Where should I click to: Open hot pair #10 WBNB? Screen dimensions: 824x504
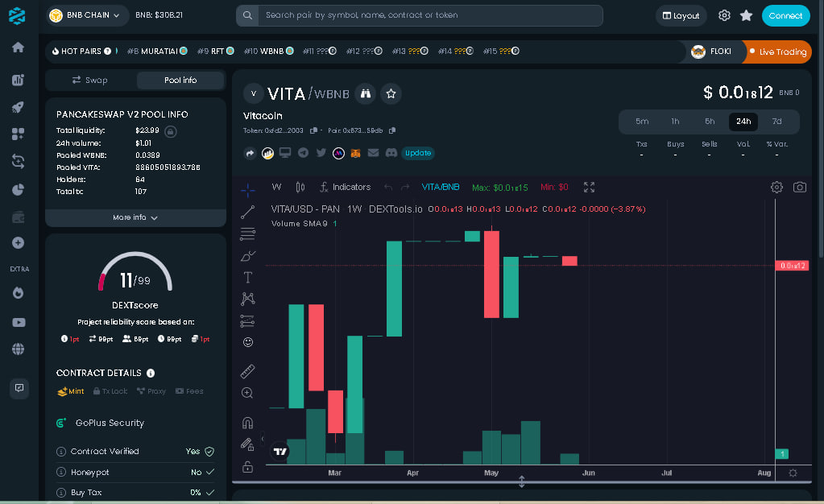coord(268,51)
